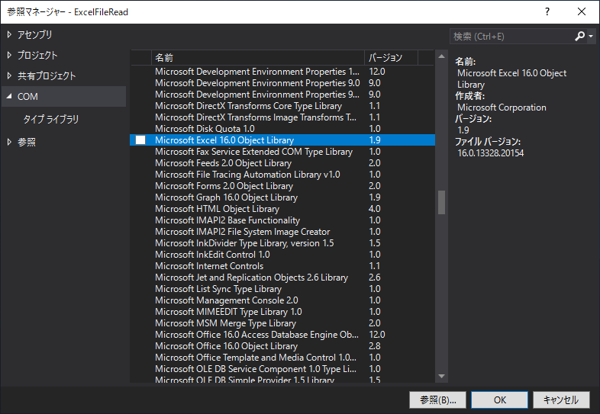The height and width of the screenshot is (414, 600).
Task: Expand the 共有プロジェクト category
Action: [x=9, y=76]
